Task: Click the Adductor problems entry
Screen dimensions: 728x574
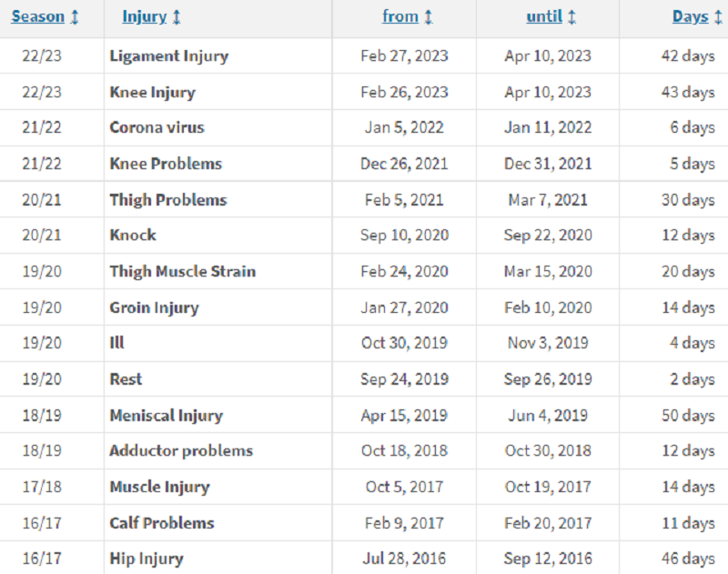Action: click(181, 451)
